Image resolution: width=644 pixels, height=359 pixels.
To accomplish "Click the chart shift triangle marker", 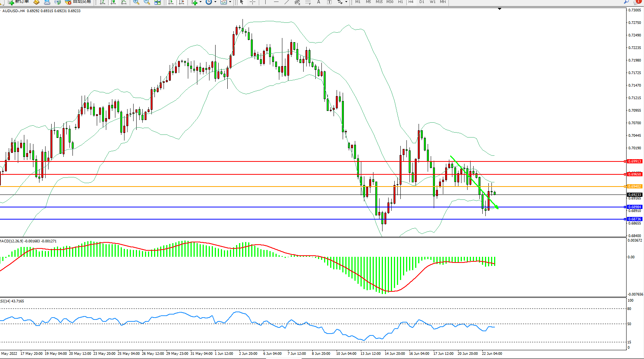I will tap(499, 9).
